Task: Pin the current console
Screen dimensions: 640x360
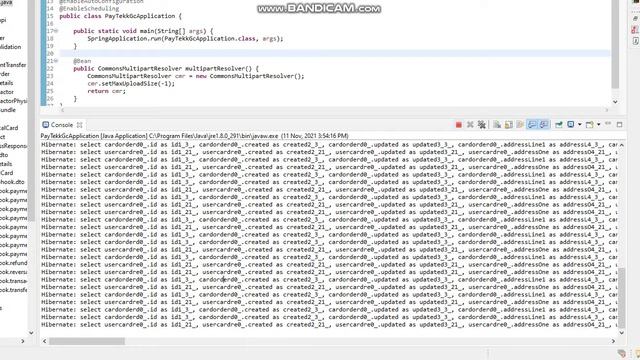Action: [559, 124]
